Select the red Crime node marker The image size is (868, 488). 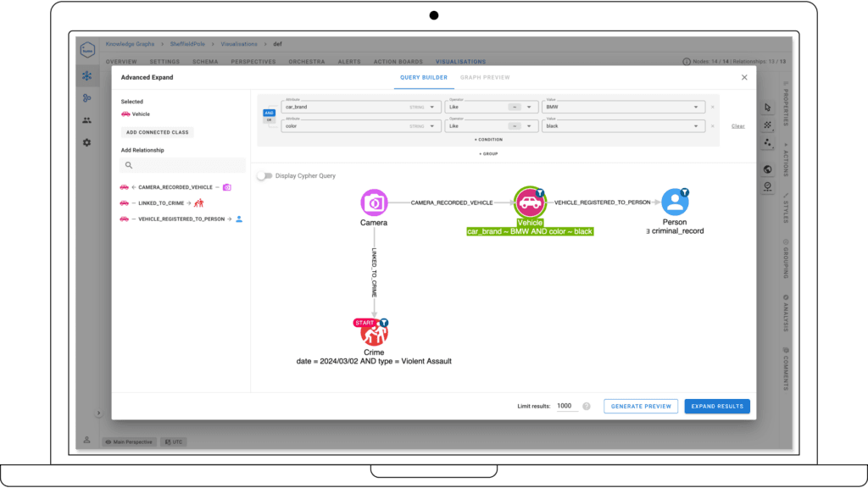[374, 331]
